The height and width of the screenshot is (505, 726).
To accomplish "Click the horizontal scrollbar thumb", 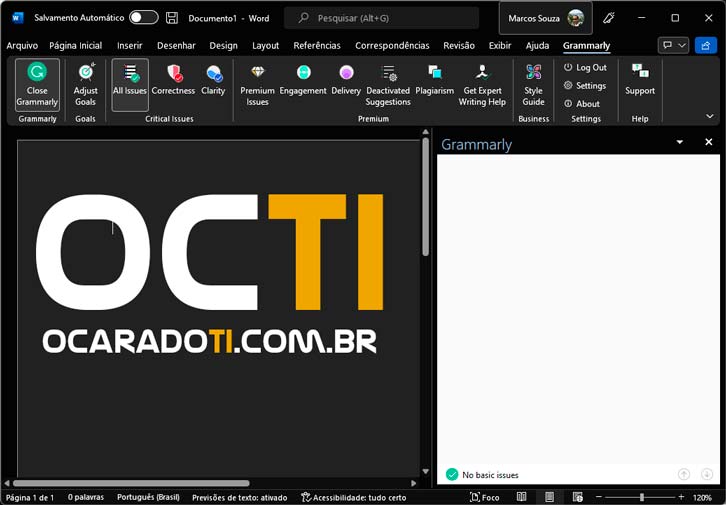I will [131, 483].
